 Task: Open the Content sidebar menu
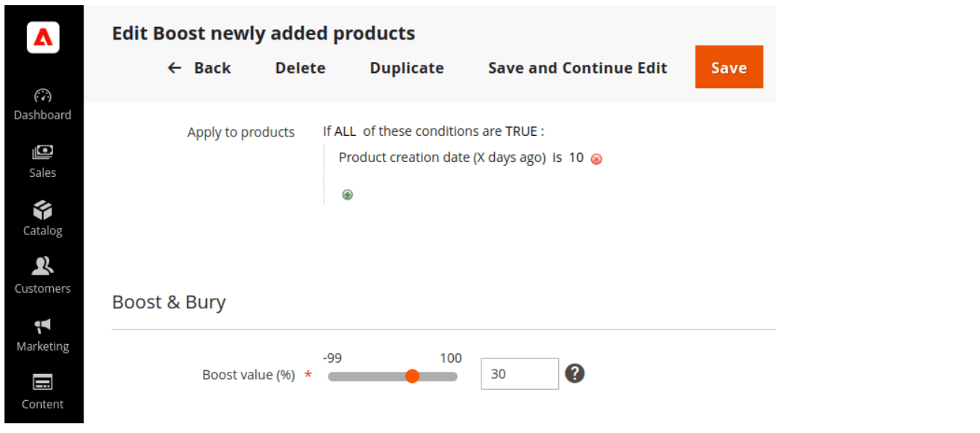pos(43,392)
